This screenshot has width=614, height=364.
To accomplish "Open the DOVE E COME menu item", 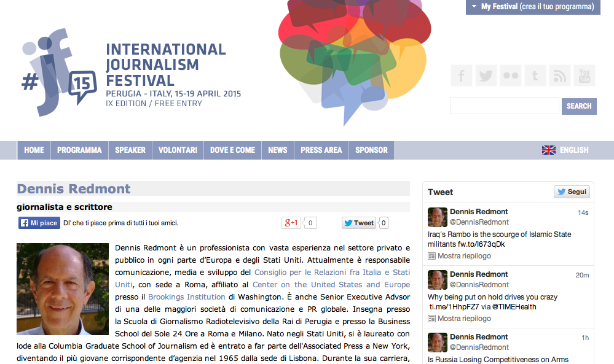I will [232, 150].
